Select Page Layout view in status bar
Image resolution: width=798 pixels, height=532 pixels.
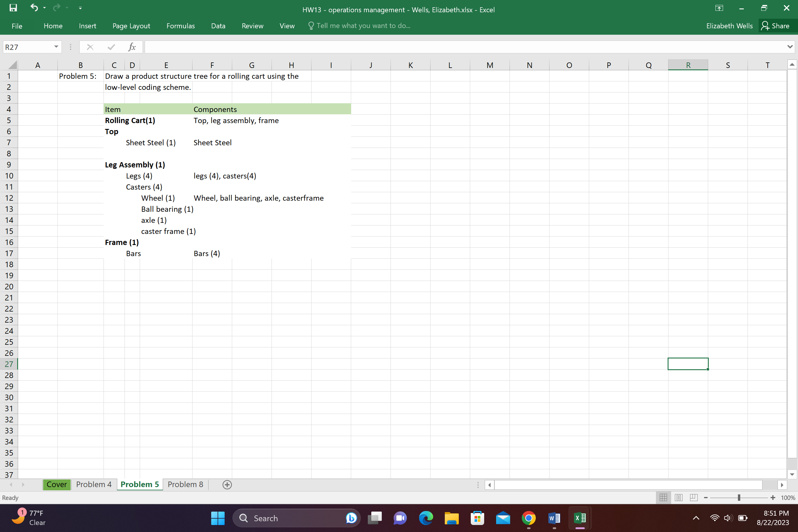[x=679, y=497]
